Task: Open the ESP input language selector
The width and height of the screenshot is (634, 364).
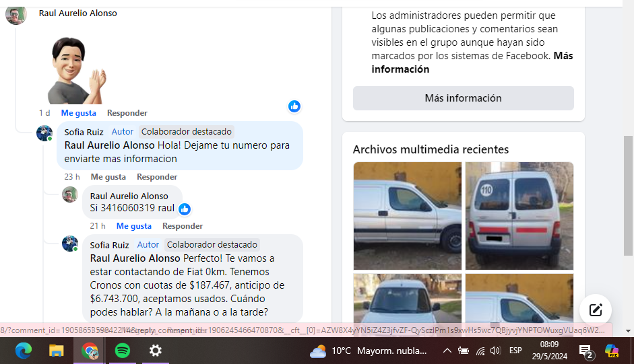Action: point(515,351)
